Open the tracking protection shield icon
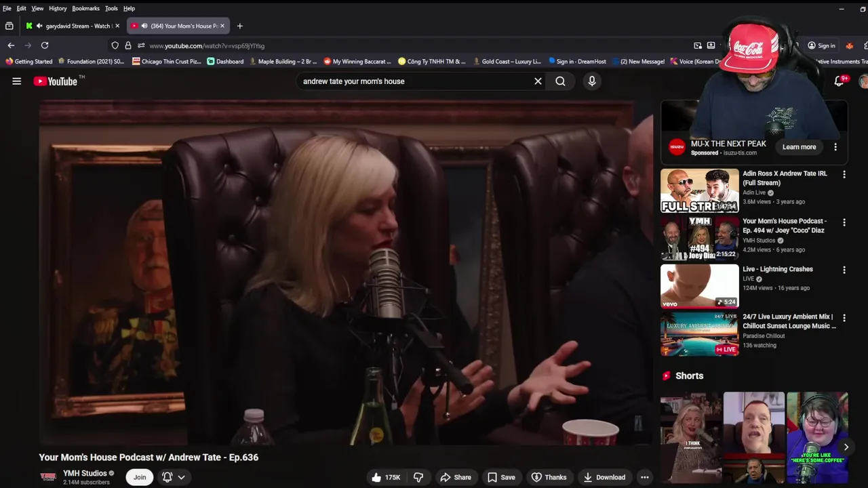 click(x=115, y=45)
